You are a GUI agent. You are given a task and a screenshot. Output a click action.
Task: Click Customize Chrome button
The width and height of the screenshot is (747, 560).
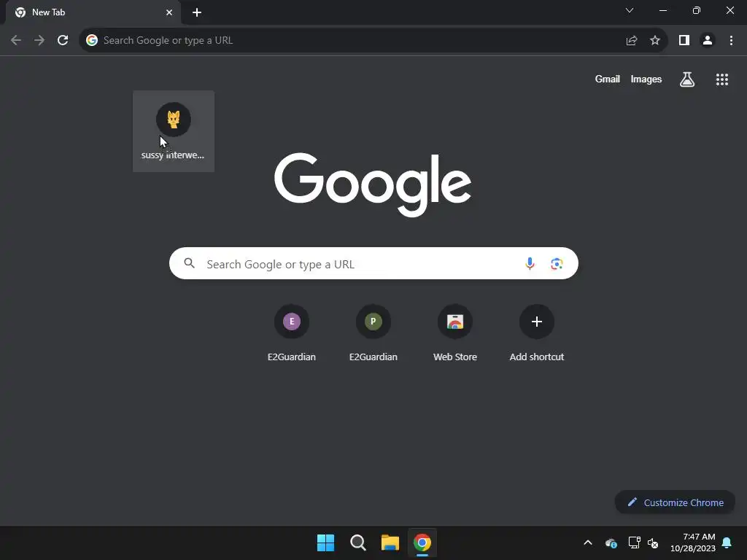675,502
